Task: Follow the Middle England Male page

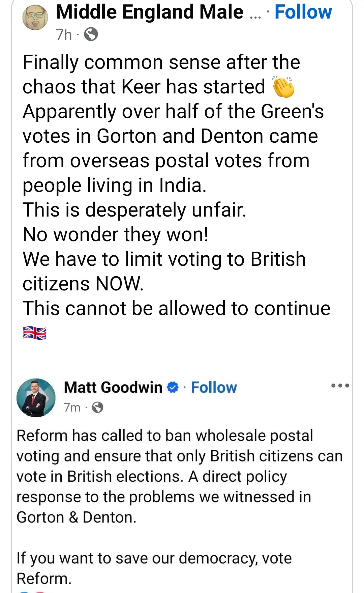Action: pyautogui.click(x=303, y=12)
